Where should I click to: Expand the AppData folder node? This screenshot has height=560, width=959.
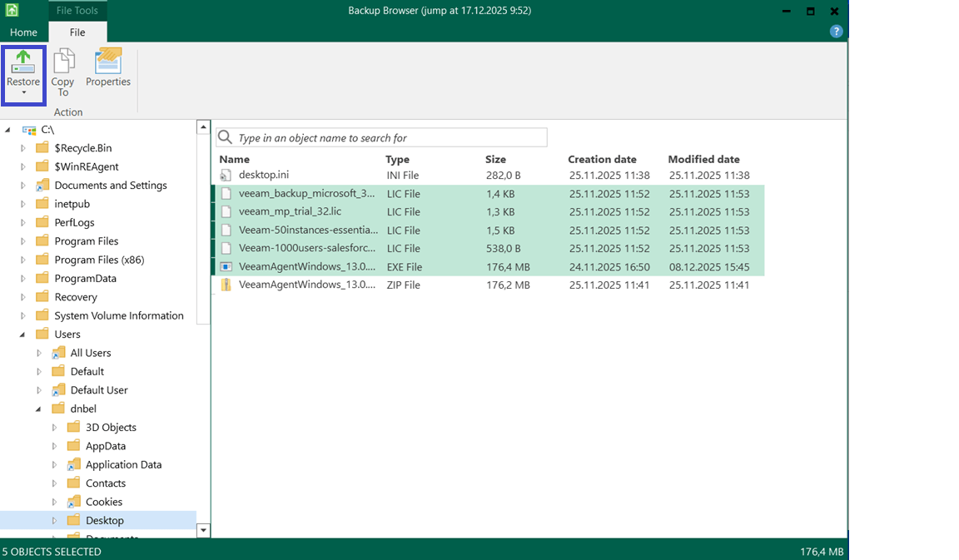55,446
